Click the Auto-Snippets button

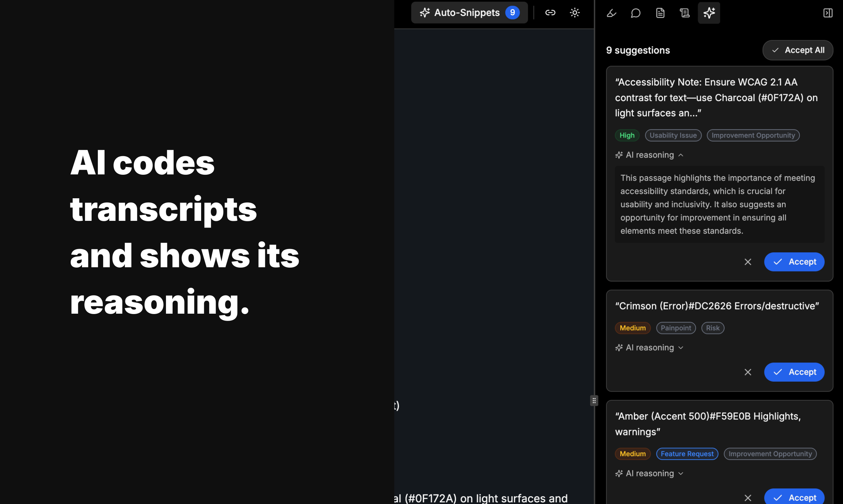click(469, 13)
